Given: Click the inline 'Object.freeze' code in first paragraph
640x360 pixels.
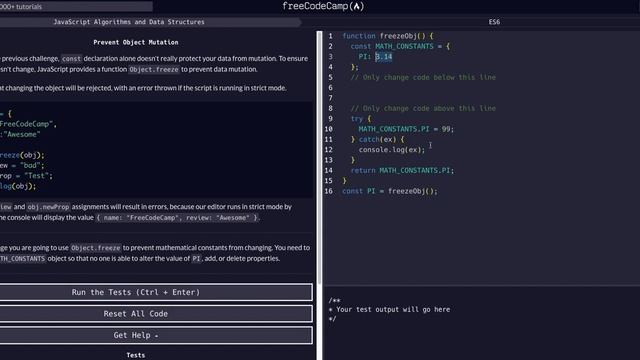Looking at the screenshot, I should pyautogui.click(x=154, y=69).
